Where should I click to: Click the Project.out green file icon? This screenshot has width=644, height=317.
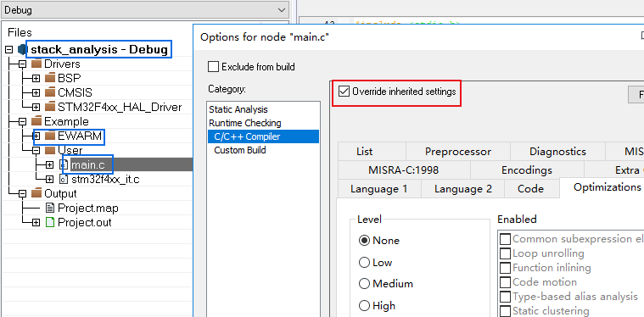[x=50, y=223]
